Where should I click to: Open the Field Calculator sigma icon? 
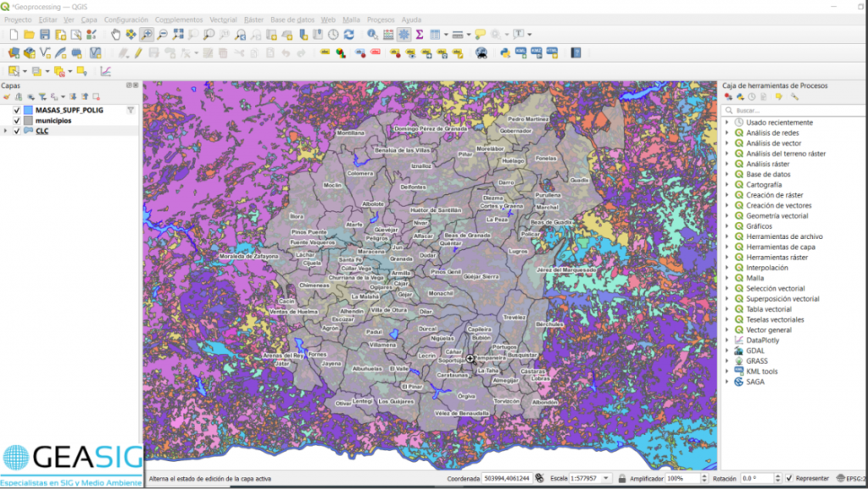pyautogui.click(x=419, y=35)
